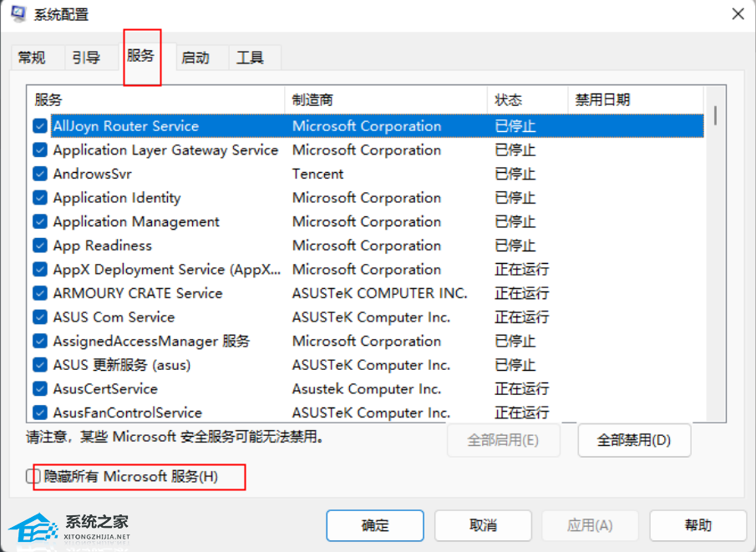Click the 全部禁用(D) button

(634, 440)
